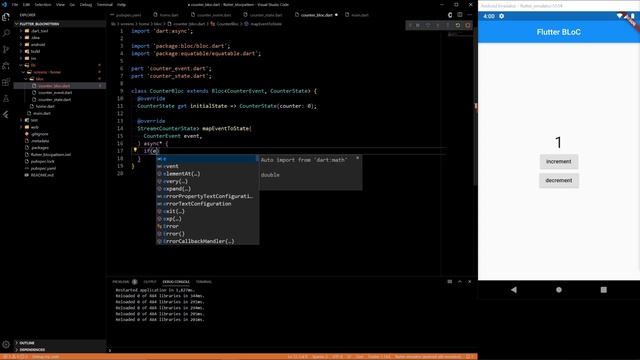This screenshot has height=360, width=640.
Task: Collapse the lib folder
Action: click(33, 65)
